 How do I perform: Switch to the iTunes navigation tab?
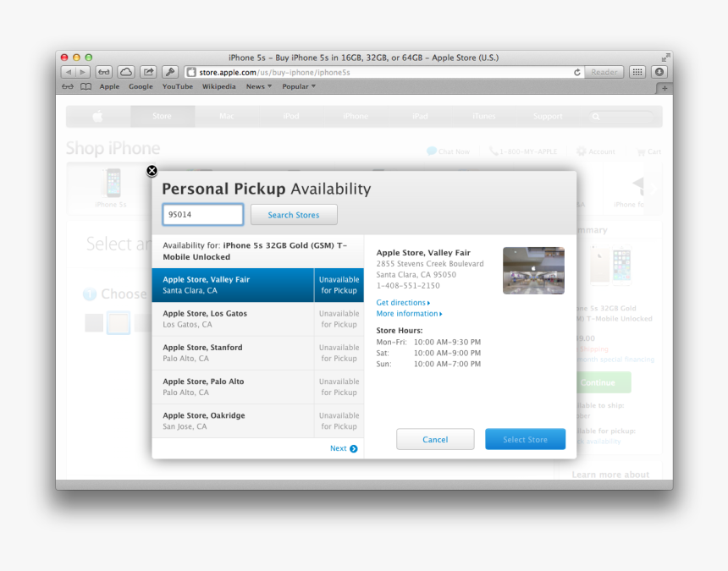click(x=484, y=117)
